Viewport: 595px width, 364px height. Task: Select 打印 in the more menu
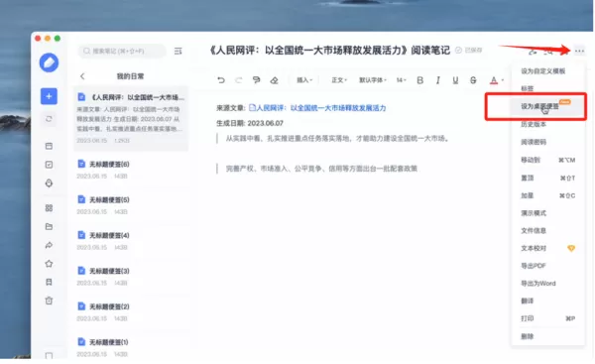548,318
